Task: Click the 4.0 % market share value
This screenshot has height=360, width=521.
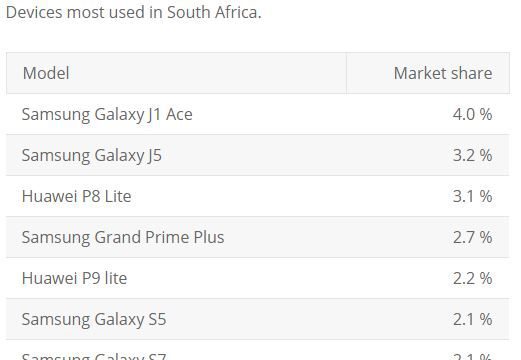Action: pyautogui.click(x=472, y=114)
